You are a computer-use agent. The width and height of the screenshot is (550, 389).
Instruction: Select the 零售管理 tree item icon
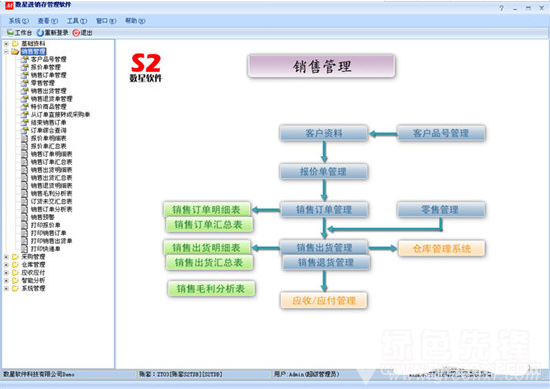click(25, 83)
